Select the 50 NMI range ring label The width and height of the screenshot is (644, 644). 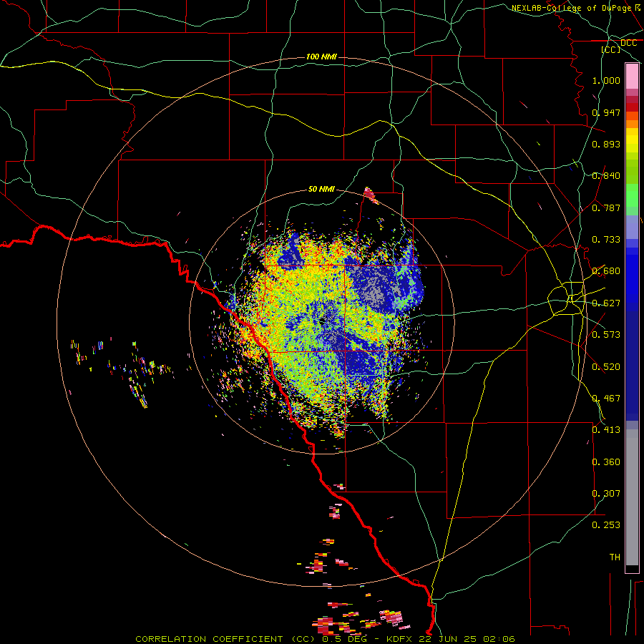pyautogui.click(x=321, y=189)
